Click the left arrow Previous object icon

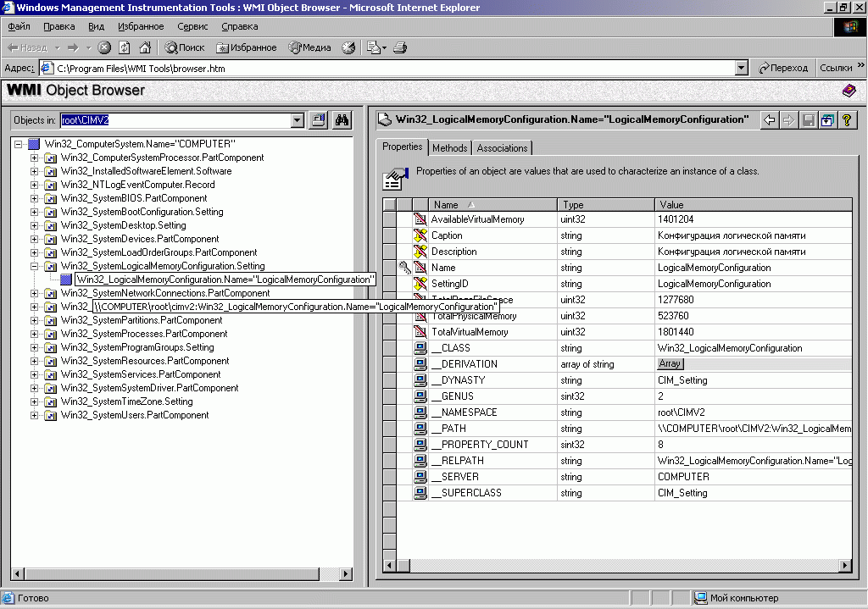click(x=770, y=120)
